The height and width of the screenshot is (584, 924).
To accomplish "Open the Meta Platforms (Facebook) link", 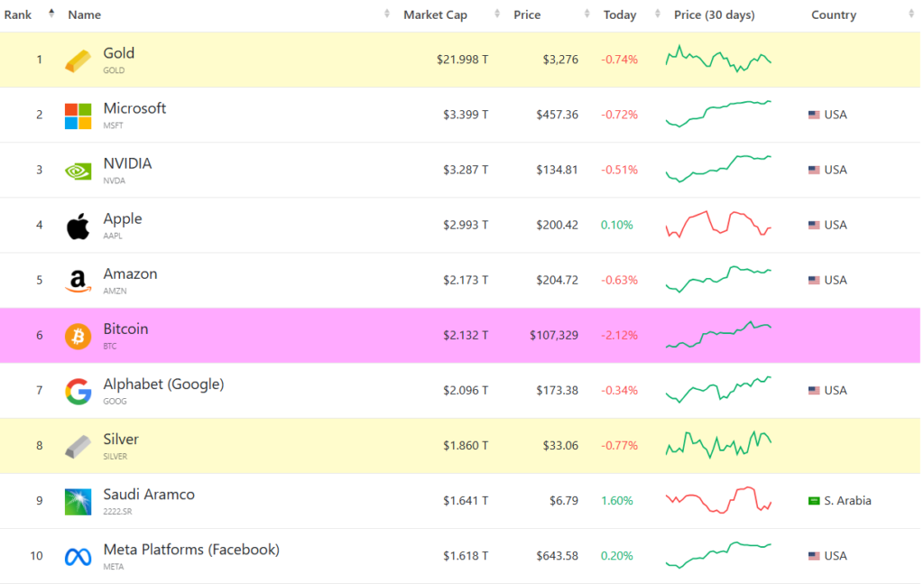I will pos(191,550).
